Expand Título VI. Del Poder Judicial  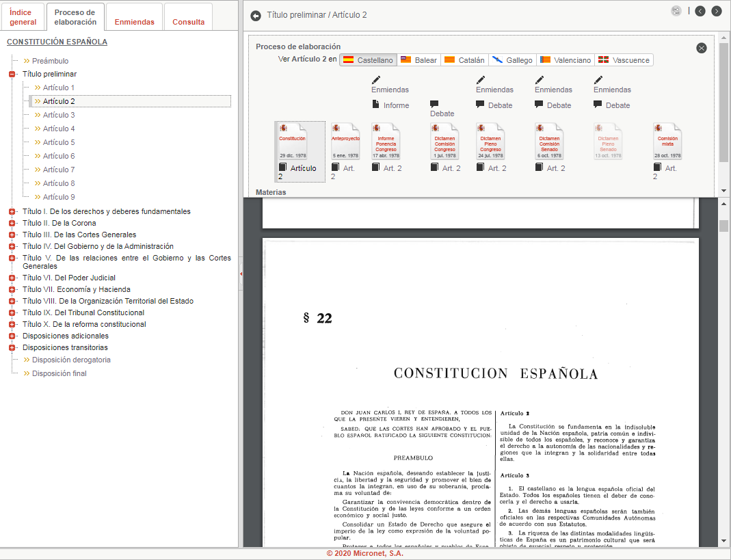(12, 278)
